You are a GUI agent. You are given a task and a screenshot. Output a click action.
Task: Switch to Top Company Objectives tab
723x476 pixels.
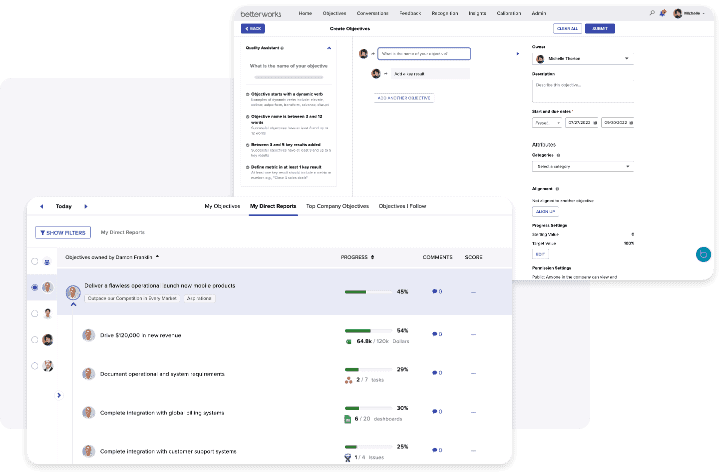(338, 206)
